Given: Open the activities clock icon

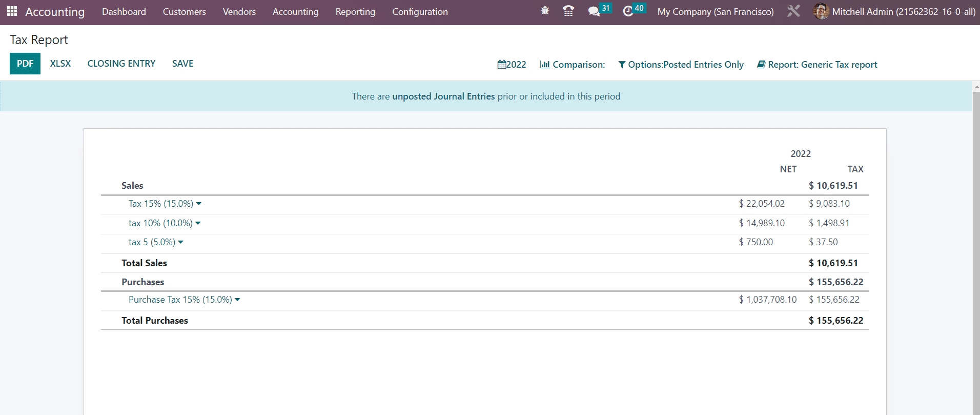Looking at the screenshot, I should click(628, 11).
